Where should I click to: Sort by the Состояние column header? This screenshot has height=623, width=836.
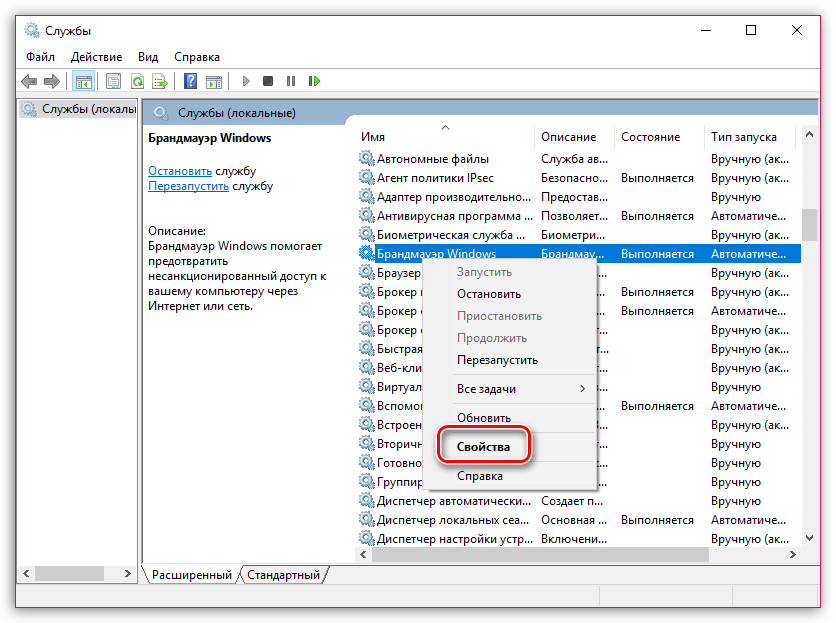pyautogui.click(x=659, y=137)
